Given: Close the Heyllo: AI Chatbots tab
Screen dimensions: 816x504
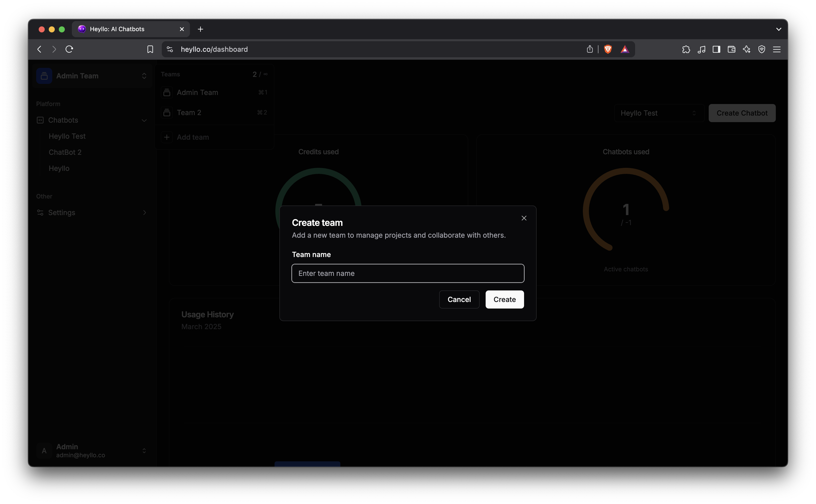Looking at the screenshot, I should [x=182, y=29].
